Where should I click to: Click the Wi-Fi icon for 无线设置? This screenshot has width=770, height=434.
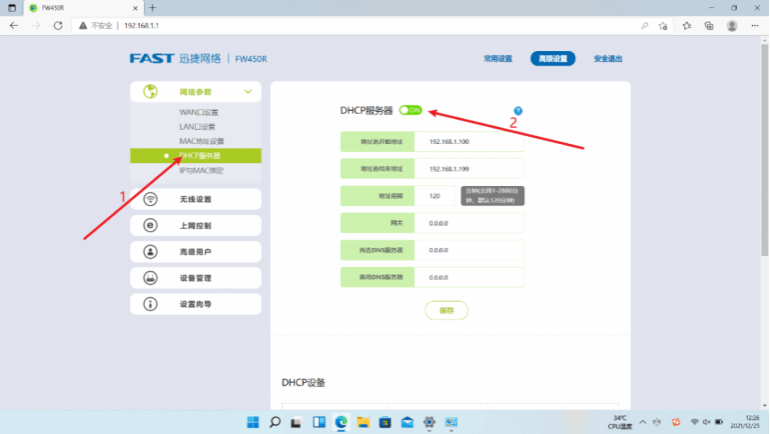pos(151,199)
